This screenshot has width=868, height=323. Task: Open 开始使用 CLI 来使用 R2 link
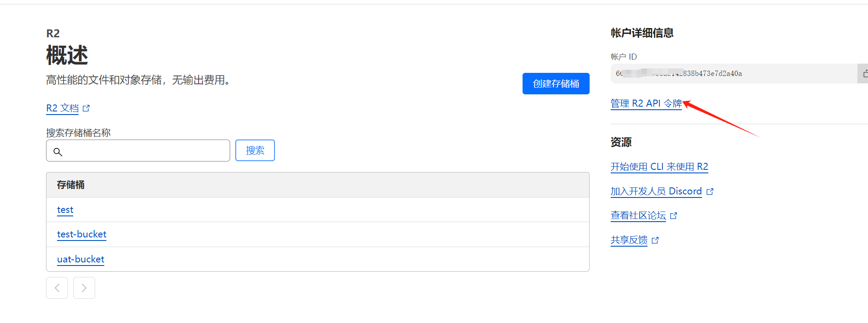tap(659, 167)
